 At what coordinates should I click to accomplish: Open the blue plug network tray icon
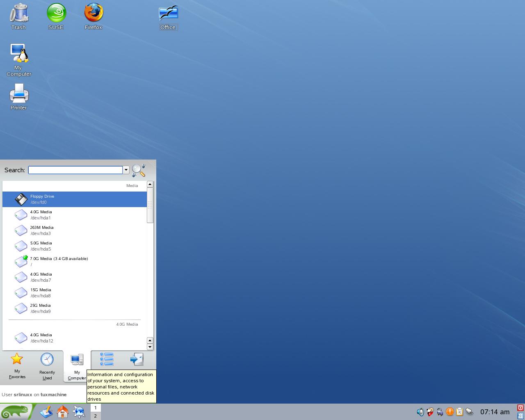tap(440, 412)
